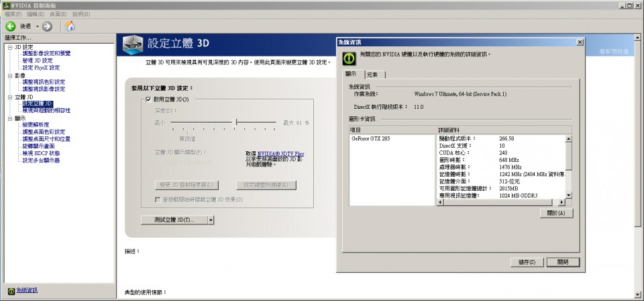
Task: Select 變更解析度 tree item
Action: pos(36,125)
